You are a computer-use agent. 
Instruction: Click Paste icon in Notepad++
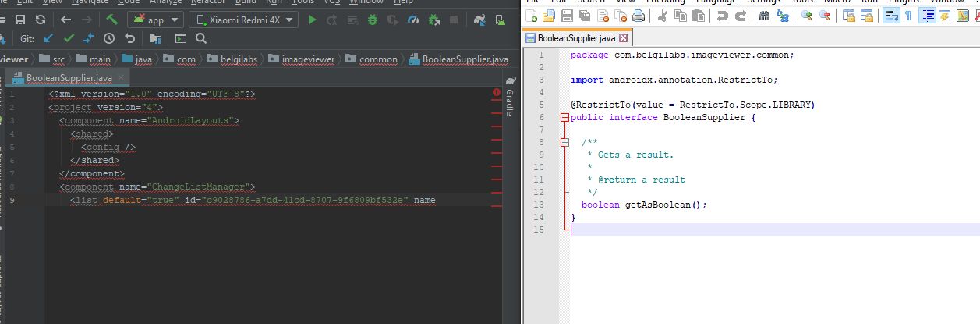699,16
